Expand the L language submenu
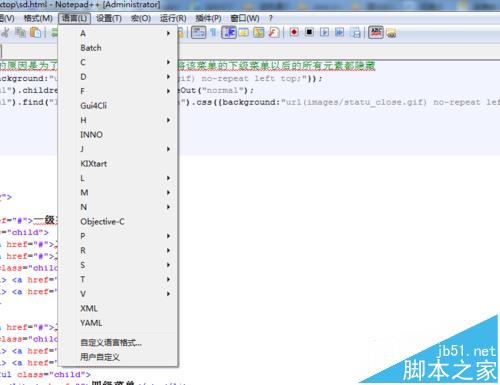The width and height of the screenshot is (500, 385). (118, 178)
